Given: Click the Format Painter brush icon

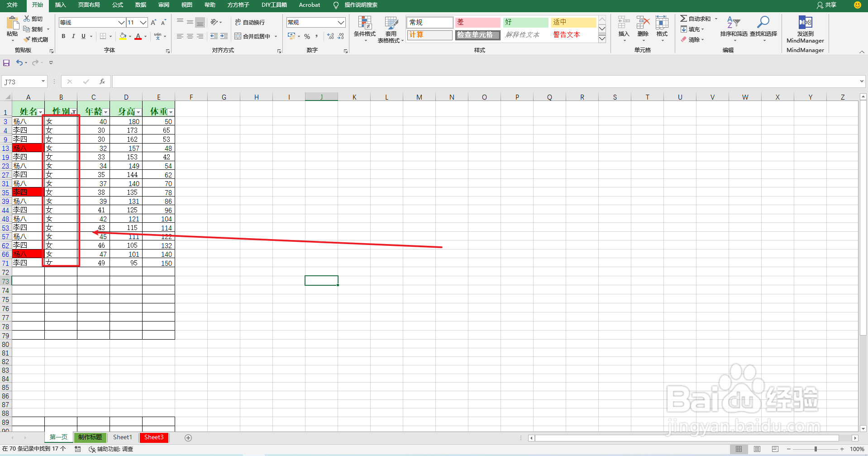Looking at the screenshot, I should pos(27,39).
